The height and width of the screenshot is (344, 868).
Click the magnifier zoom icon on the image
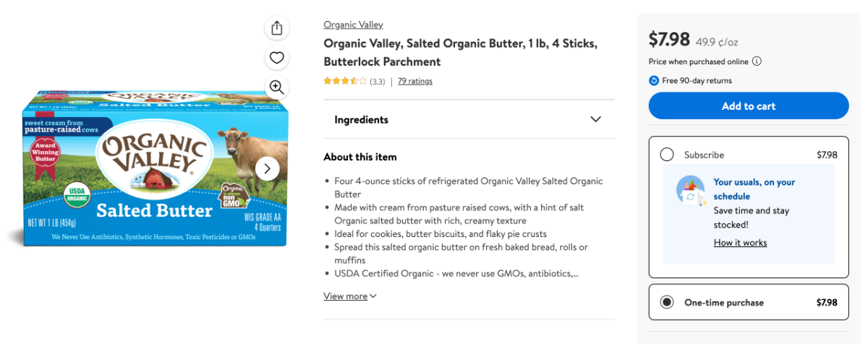pos(276,87)
